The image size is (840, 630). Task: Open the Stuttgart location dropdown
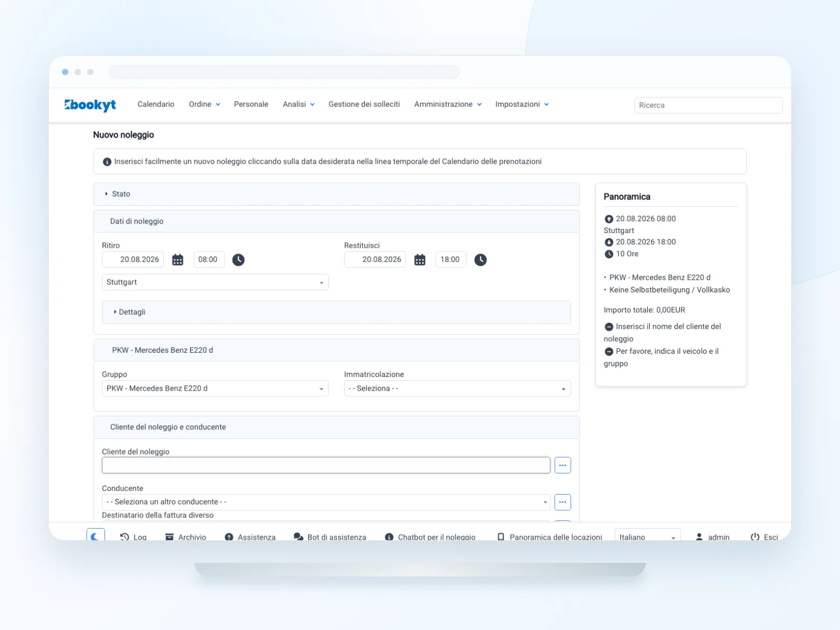coord(215,282)
